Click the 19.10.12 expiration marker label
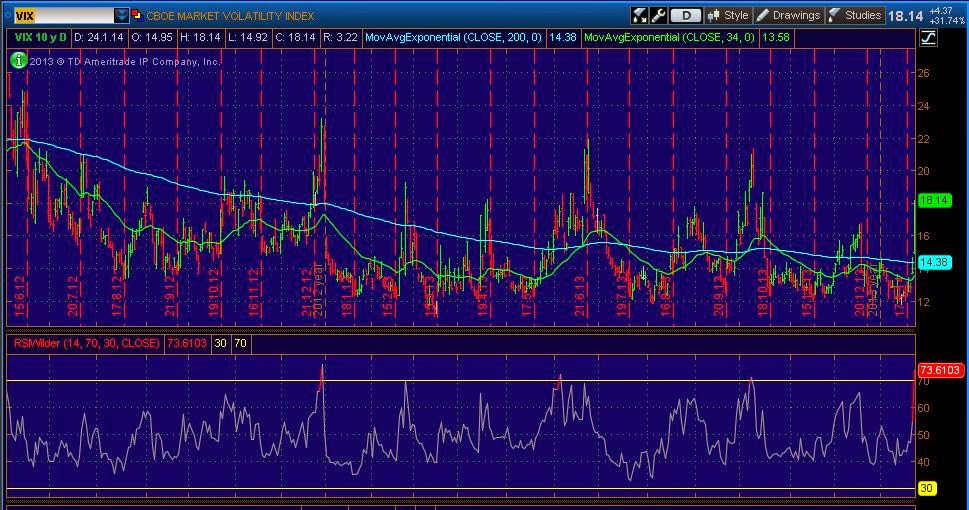The height and width of the screenshot is (510, 969). 214,292
